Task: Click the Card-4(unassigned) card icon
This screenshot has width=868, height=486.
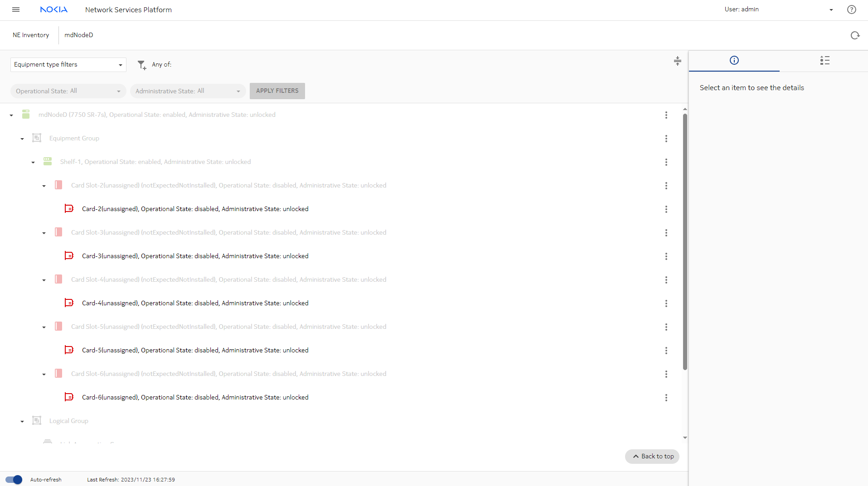Action: [69, 303]
